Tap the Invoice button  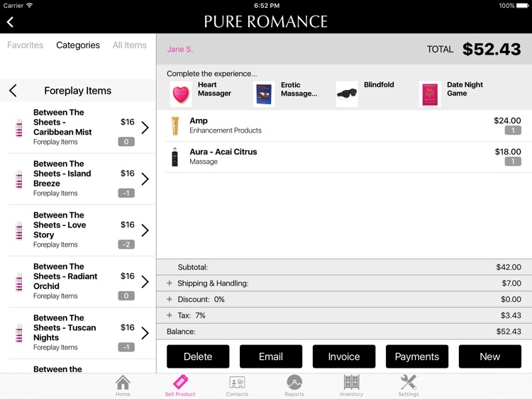tap(344, 356)
